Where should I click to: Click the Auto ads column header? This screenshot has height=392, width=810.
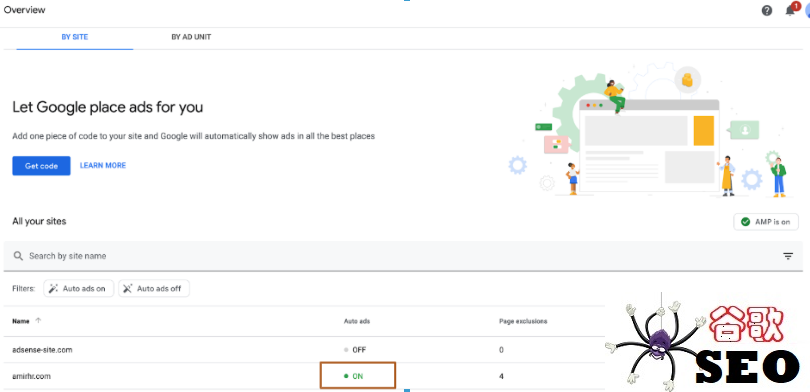coord(357,321)
